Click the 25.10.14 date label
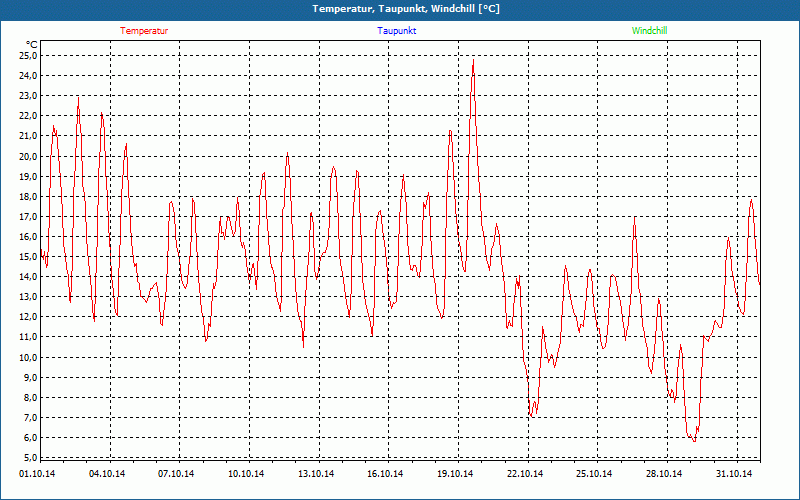800x500 pixels. coord(594,474)
